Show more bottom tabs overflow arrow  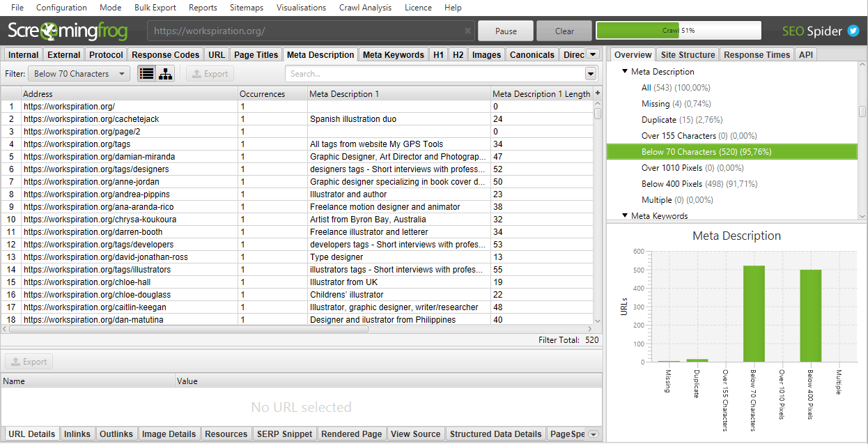point(594,434)
